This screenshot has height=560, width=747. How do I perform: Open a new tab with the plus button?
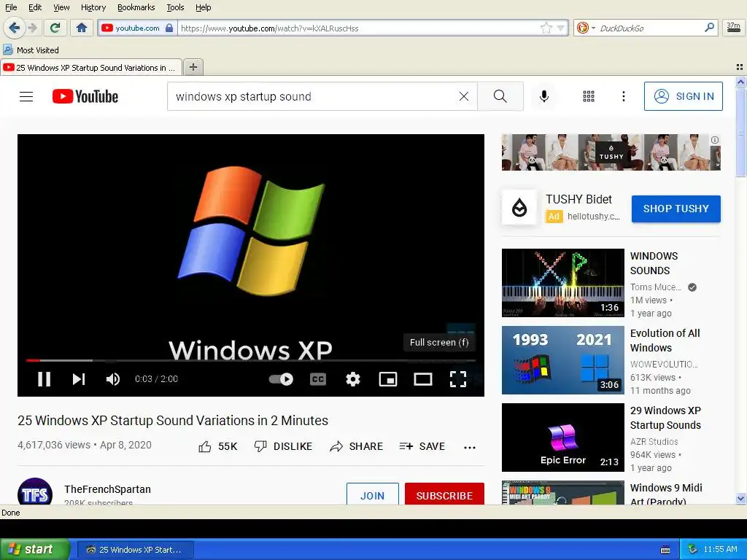coord(193,67)
